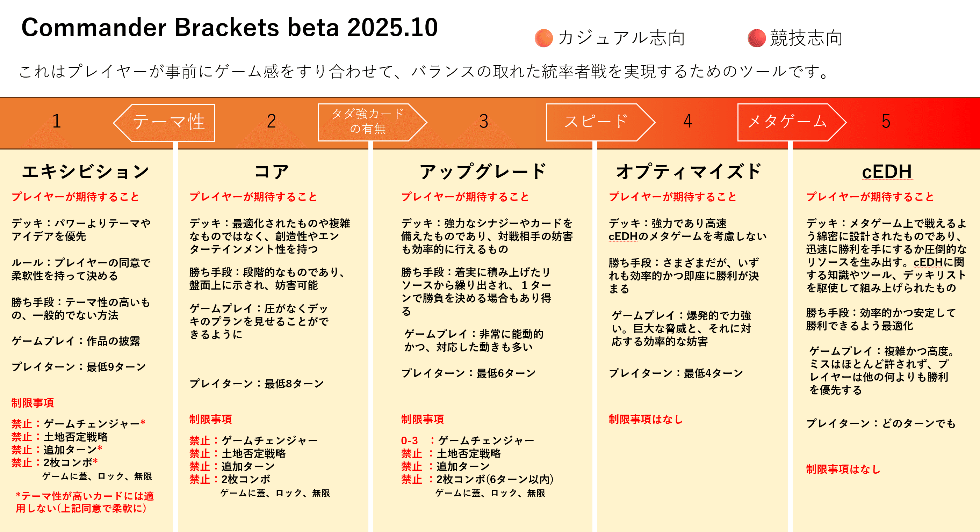Click the 0-3 ゲームチェンジャー restriction line
The height and width of the screenshot is (532, 980).
coord(468,440)
